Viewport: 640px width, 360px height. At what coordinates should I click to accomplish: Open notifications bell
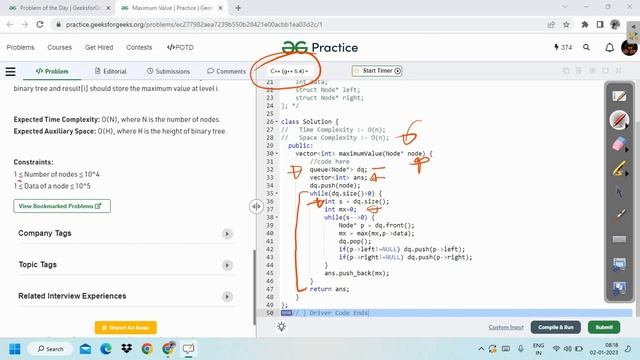click(x=609, y=47)
